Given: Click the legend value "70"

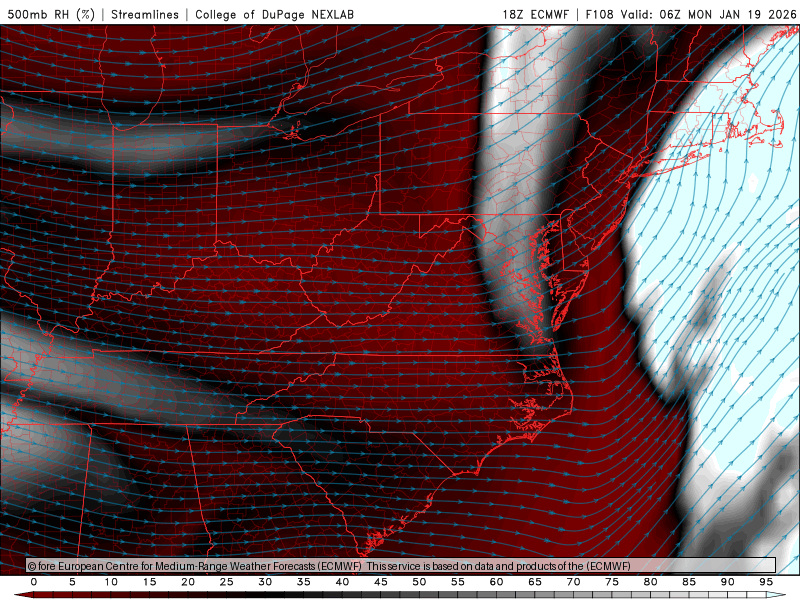Looking at the screenshot, I should [x=573, y=582].
